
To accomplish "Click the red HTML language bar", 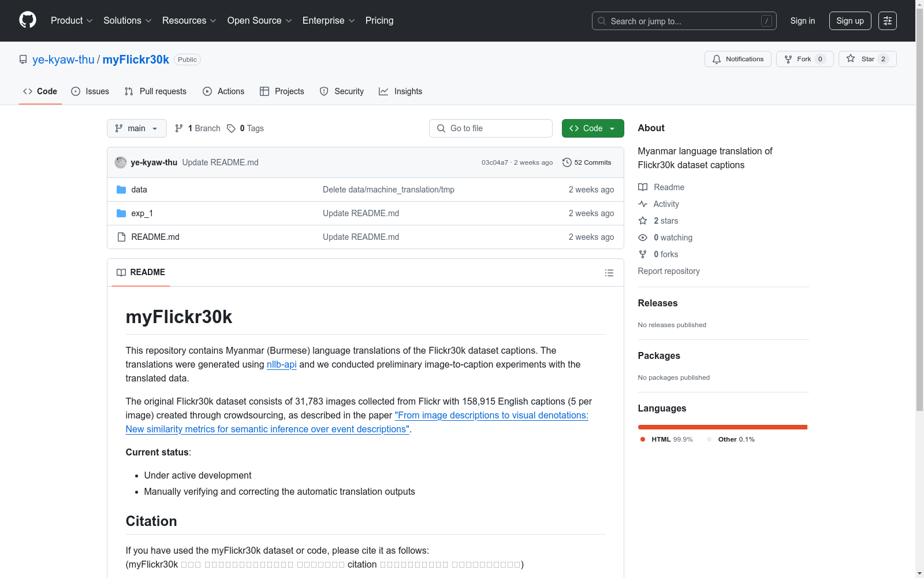I will pos(722,427).
